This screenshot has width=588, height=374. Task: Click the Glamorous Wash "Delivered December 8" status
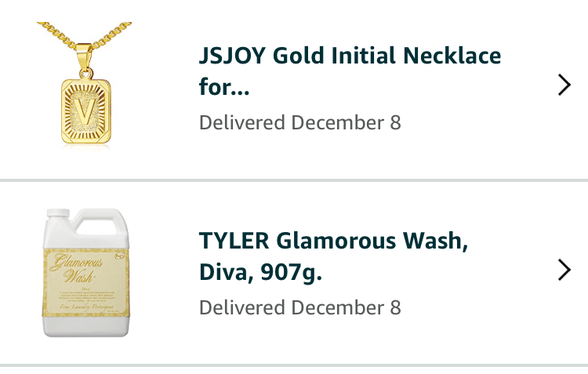299,307
